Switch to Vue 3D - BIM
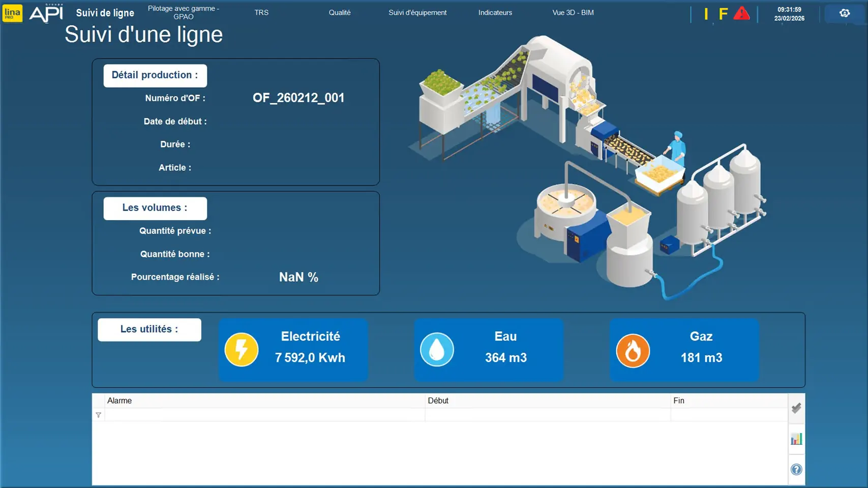The width and height of the screenshot is (868, 488). coord(573,13)
